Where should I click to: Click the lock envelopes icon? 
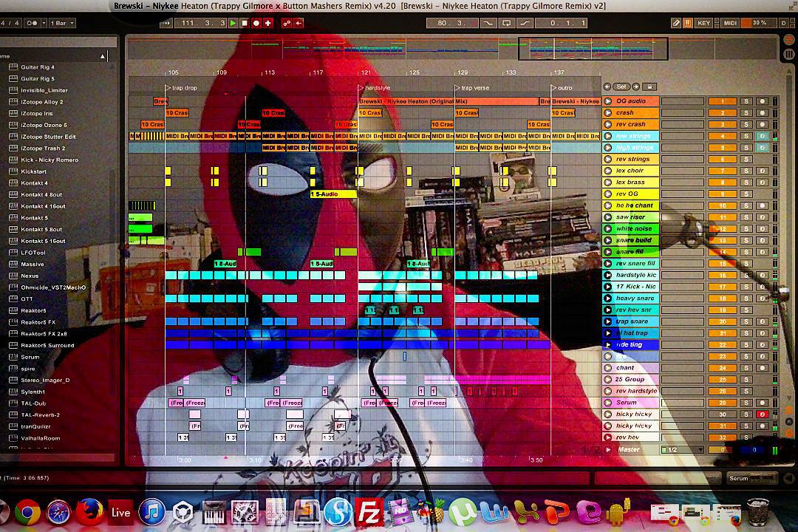pyautogui.click(x=649, y=86)
